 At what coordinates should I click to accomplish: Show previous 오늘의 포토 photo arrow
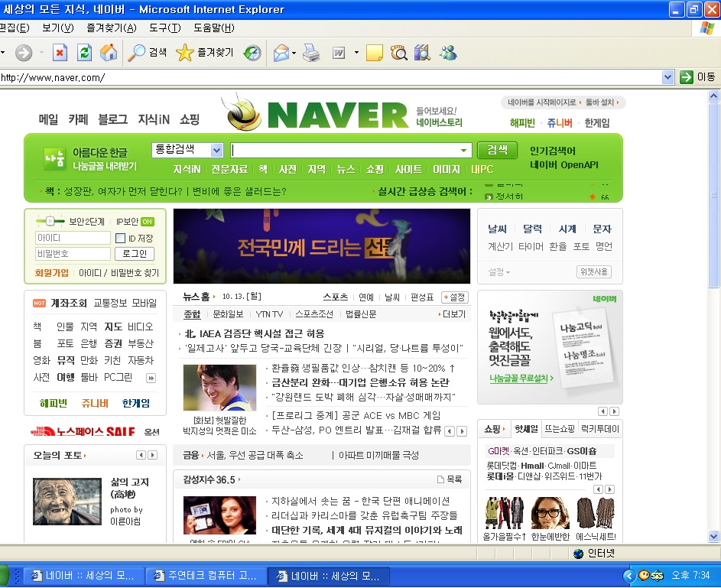pos(141,455)
